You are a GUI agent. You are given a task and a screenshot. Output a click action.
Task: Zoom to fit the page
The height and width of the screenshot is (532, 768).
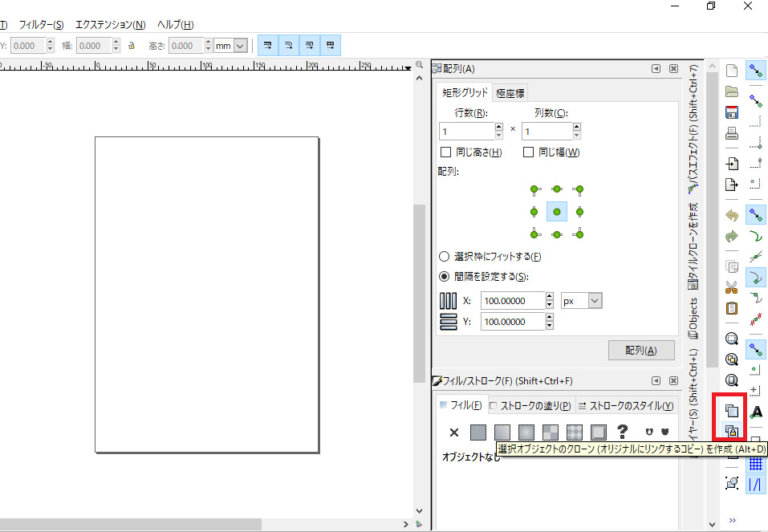[732, 380]
